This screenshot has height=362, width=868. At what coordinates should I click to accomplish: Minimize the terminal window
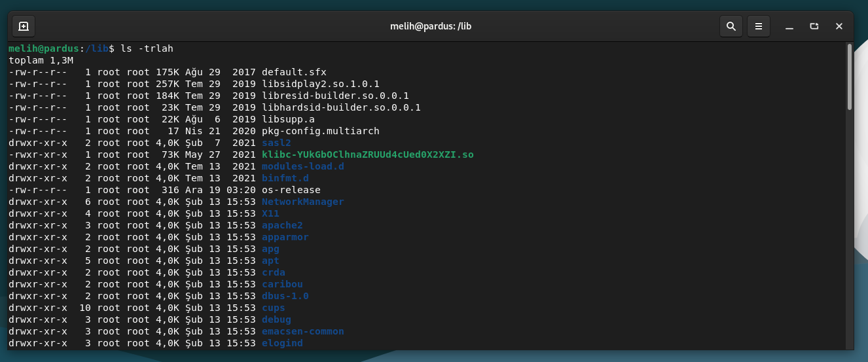pos(790,26)
